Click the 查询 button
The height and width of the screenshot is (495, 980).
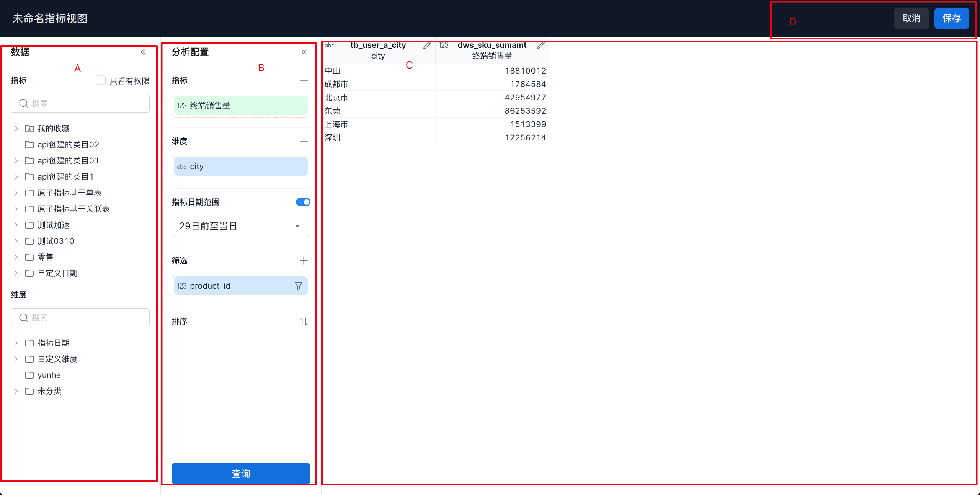pyautogui.click(x=240, y=474)
